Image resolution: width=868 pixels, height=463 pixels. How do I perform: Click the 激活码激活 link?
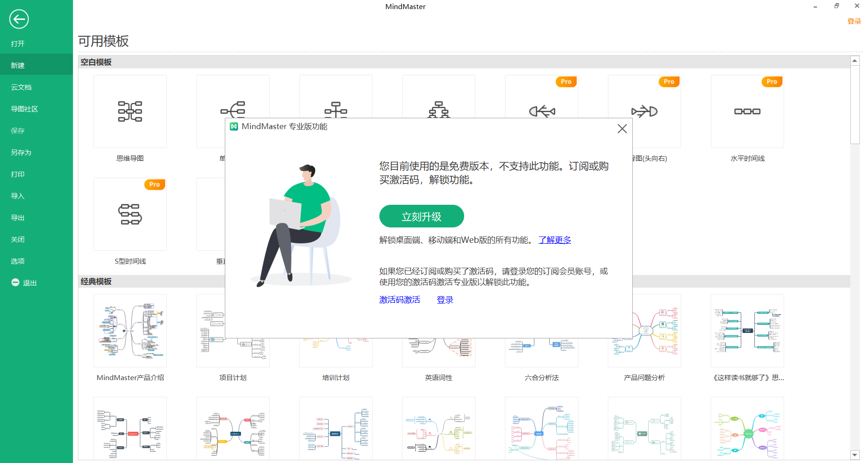pos(399,300)
